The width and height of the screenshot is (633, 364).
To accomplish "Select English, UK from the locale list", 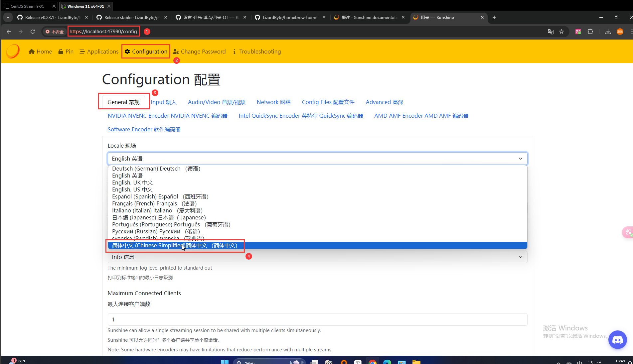I will point(318,182).
